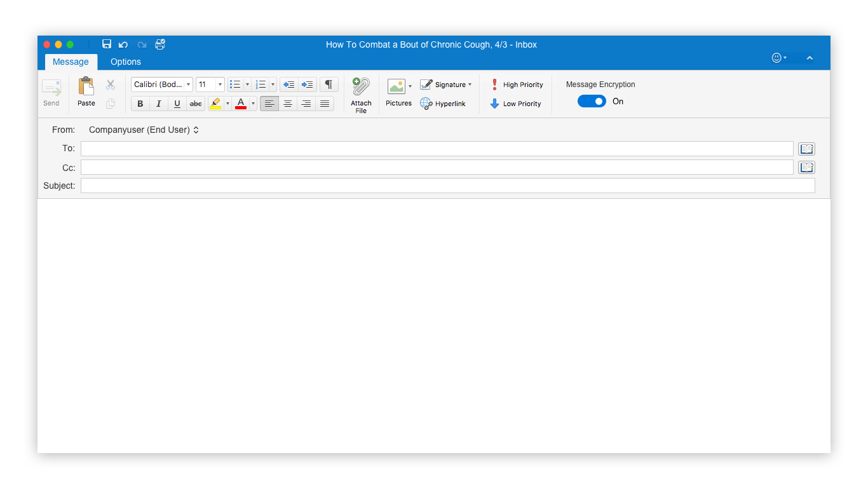This screenshot has height=488, width=868.
Task: Switch to the Options tab
Action: tap(126, 62)
